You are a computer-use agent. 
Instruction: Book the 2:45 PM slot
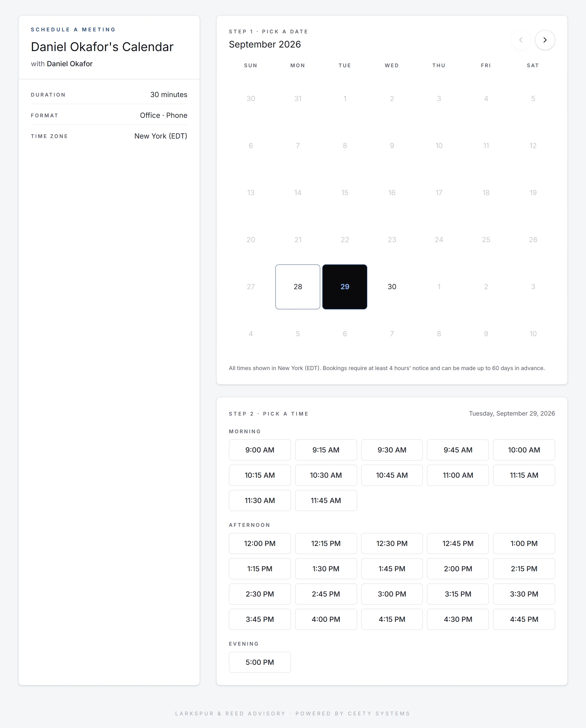pyautogui.click(x=326, y=594)
